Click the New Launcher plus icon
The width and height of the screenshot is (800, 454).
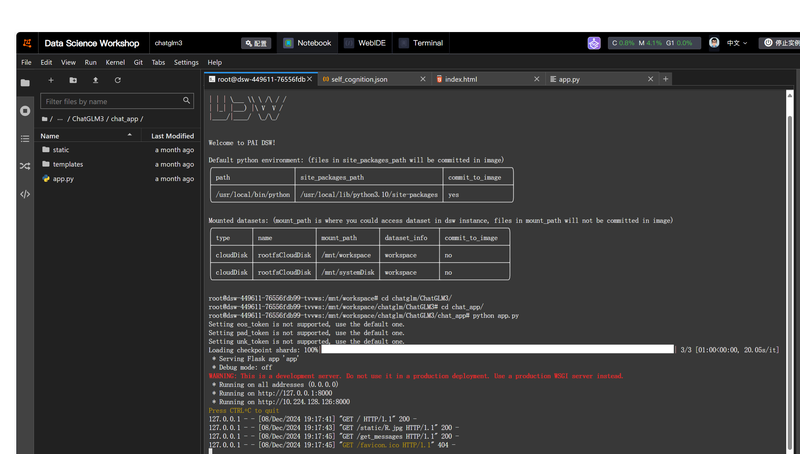click(x=51, y=80)
